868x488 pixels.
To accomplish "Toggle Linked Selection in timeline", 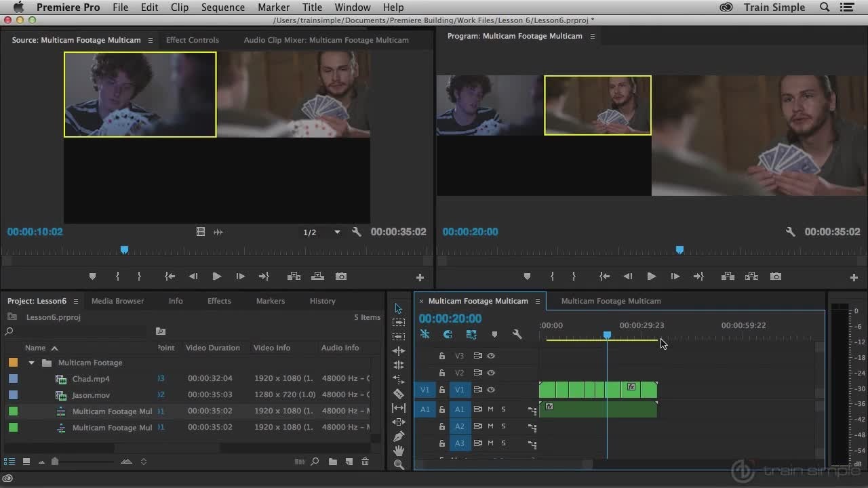I will [471, 334].
